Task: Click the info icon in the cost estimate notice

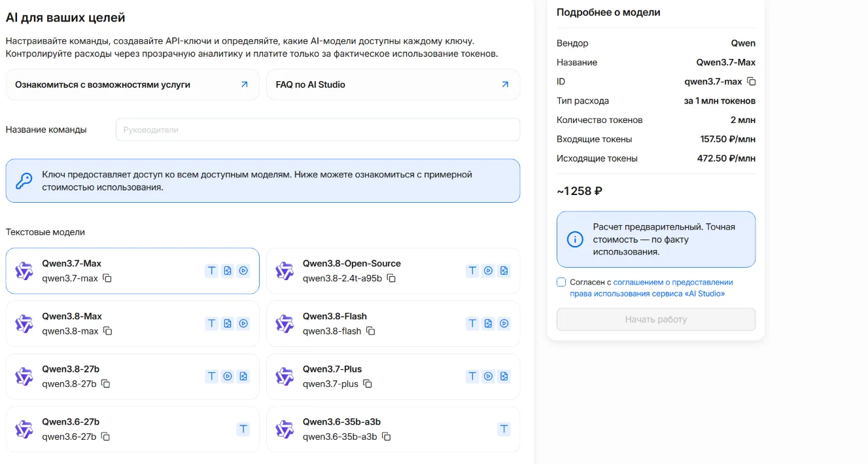Action: 575,240
